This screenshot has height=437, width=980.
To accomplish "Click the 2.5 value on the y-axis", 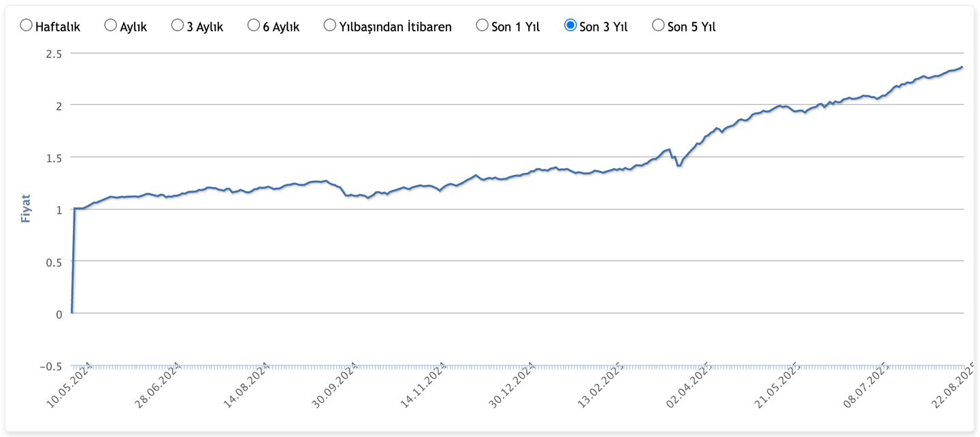I will tap(54, 53).
